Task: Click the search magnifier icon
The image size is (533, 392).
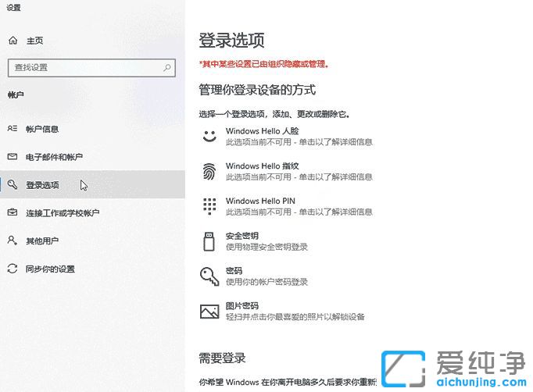Action: (x=166, y=67)
